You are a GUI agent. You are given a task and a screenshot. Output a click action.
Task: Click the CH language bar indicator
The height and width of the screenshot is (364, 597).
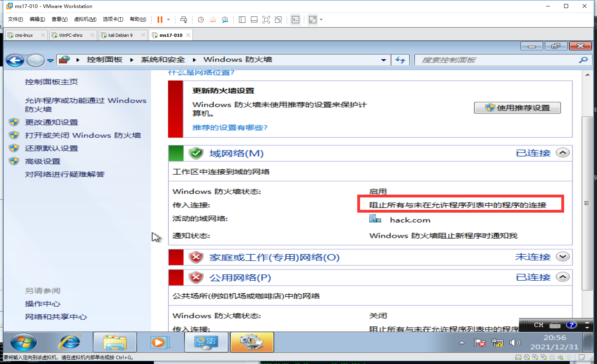(538, 325)
